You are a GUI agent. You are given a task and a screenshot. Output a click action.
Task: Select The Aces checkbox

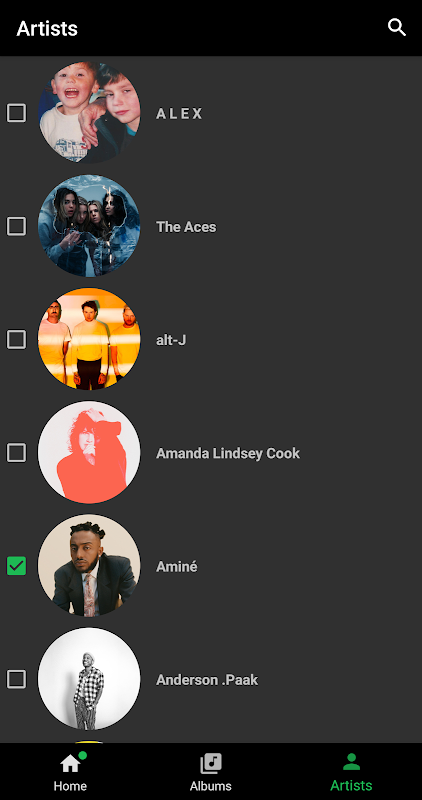(16, 226)
